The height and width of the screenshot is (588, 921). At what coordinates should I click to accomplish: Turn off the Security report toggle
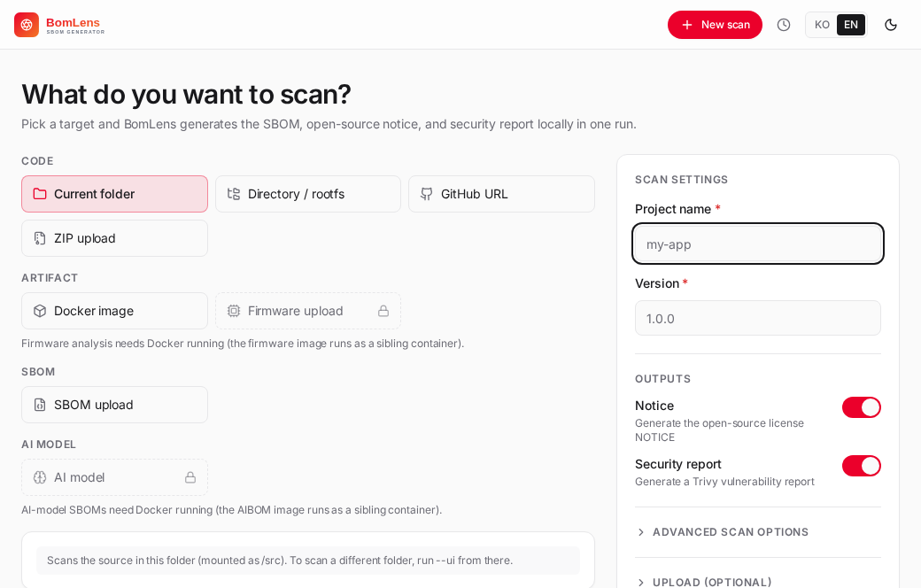861,466
